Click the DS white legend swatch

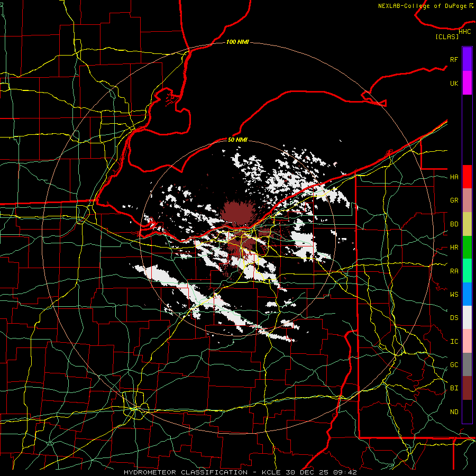click(467, 317)
